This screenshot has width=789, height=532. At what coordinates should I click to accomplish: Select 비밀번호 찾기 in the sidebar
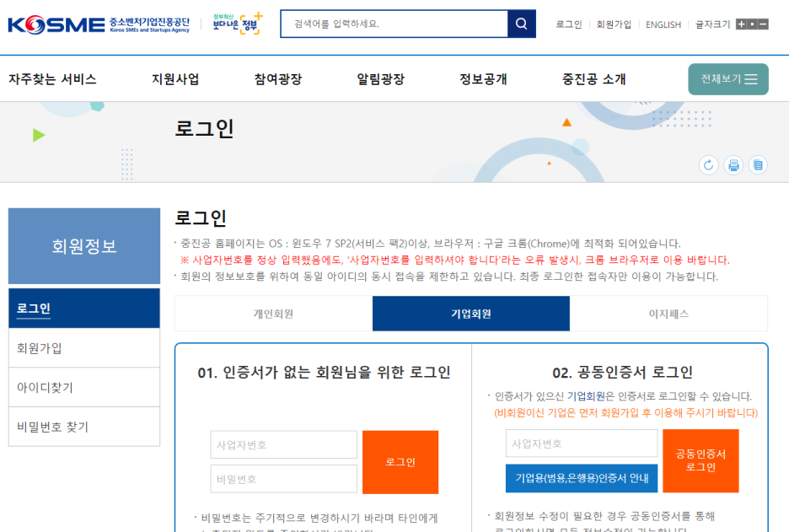pyautogui.click(x=84, y=427)
